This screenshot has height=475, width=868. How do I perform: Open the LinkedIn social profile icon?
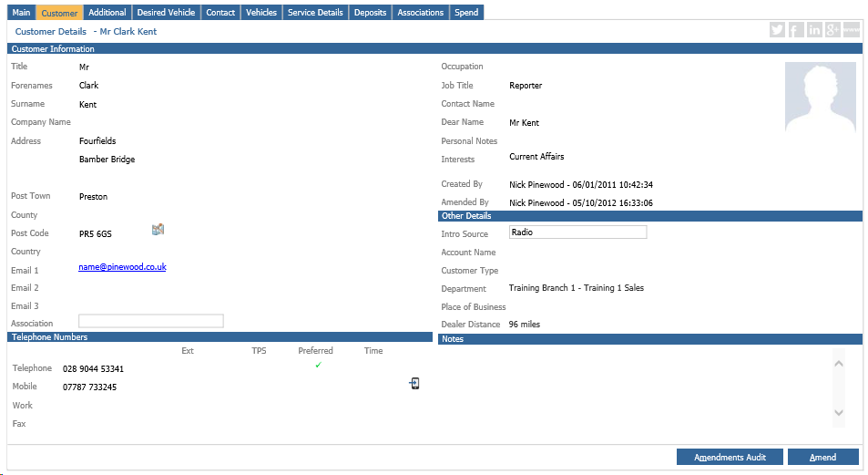pos(813,30)
